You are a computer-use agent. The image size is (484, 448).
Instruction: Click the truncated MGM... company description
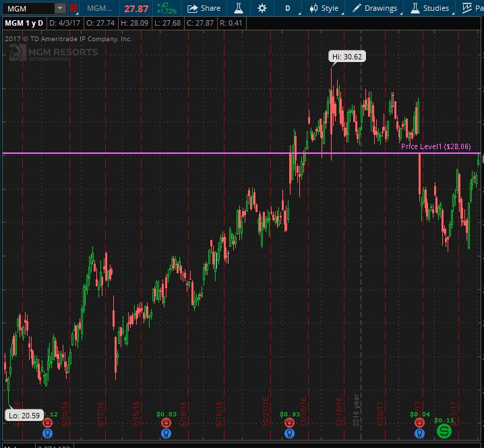(99, 8)
